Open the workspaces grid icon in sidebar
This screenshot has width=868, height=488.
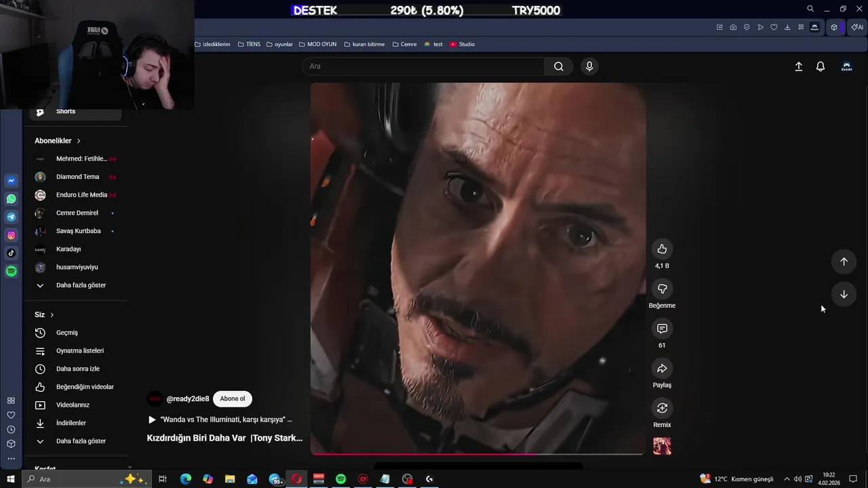click(x=11, y=401)
